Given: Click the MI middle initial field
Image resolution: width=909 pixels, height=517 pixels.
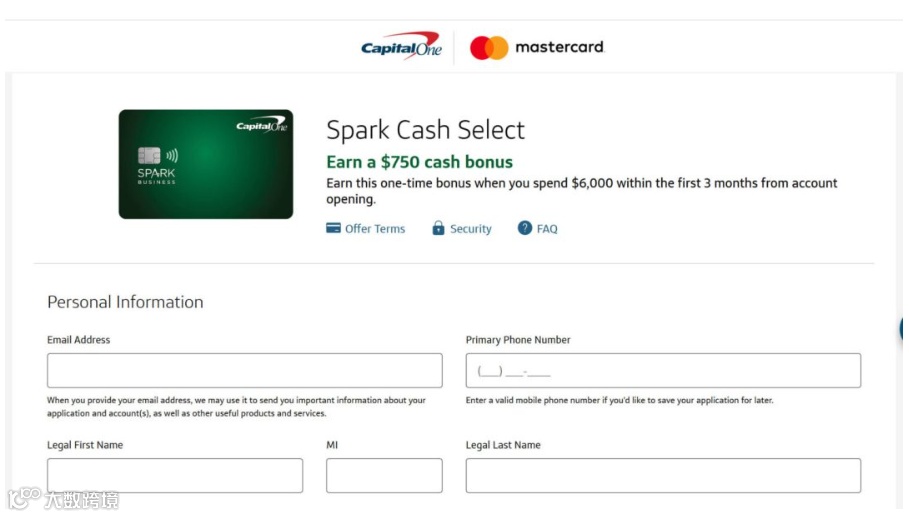Looking at the screenshot, I should (384, 475).
